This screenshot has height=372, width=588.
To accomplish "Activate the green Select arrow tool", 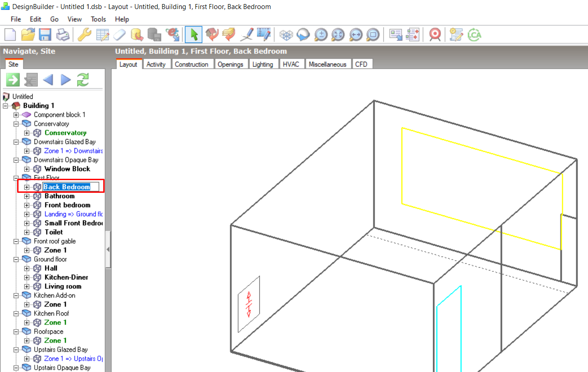I will 194,34.
